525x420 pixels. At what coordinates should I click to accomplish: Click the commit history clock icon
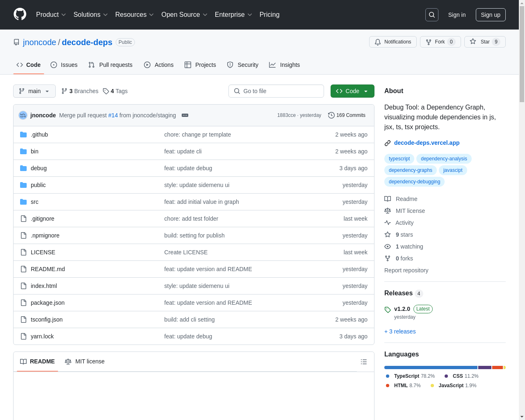(331, 115)
